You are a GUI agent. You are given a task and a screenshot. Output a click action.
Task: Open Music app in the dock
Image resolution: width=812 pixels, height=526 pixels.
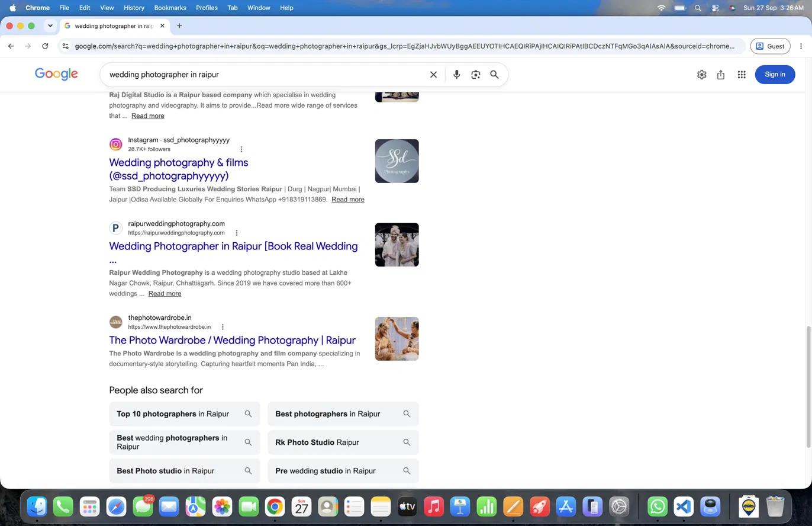point(434,506)
